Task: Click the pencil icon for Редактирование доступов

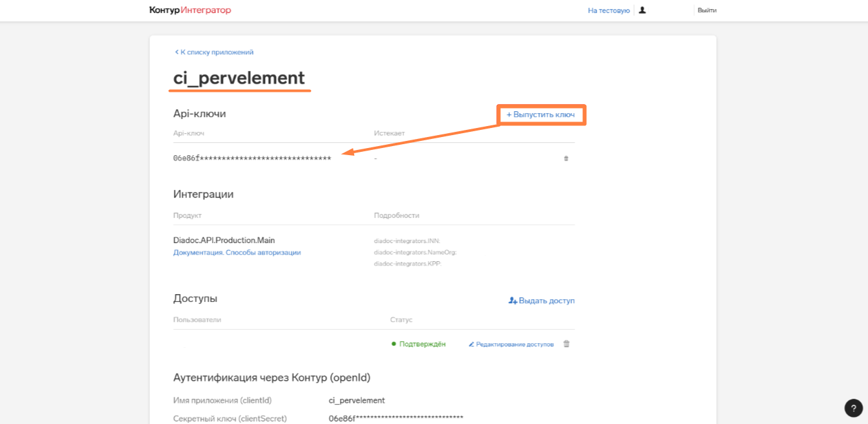Action: click(471, 344)
